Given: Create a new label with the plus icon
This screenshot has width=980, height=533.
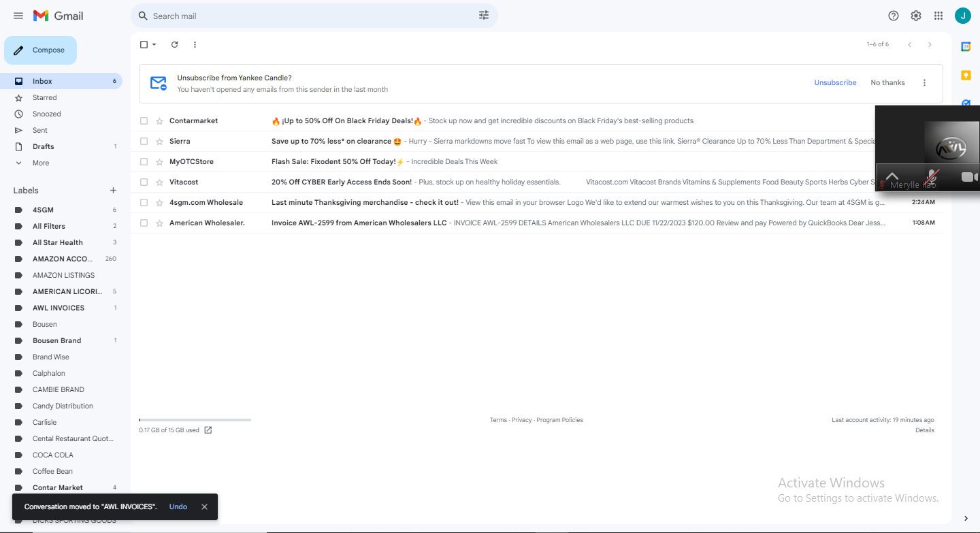Looking at the screenshot, I should point(114,191).
